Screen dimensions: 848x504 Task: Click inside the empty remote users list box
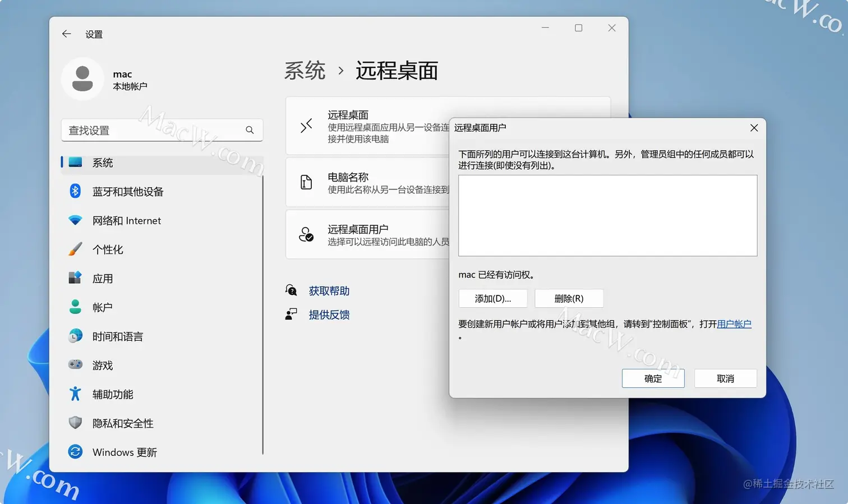click(x=607, y=215)
